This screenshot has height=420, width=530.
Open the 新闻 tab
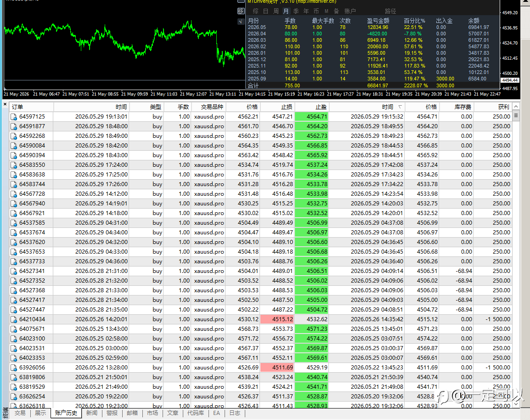pyautogui.click(x=91, y=413)
